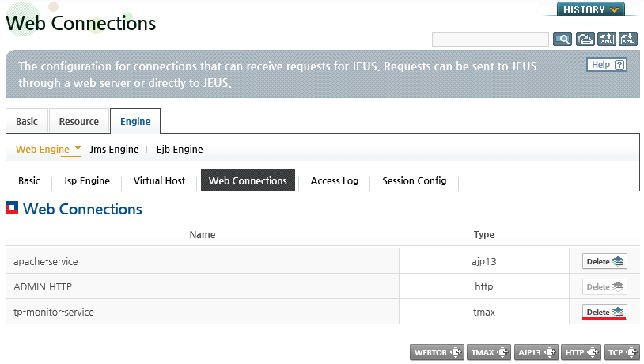The height and width of the screenshot is (364, 644).
Task: Delete the tp-monitor-service connection
Action: coord(604,312)
